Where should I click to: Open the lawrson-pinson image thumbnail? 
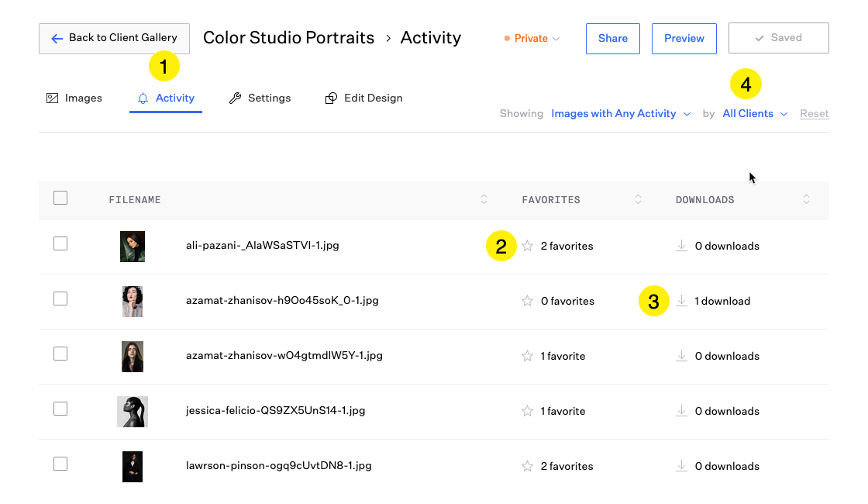click(133, 466)
